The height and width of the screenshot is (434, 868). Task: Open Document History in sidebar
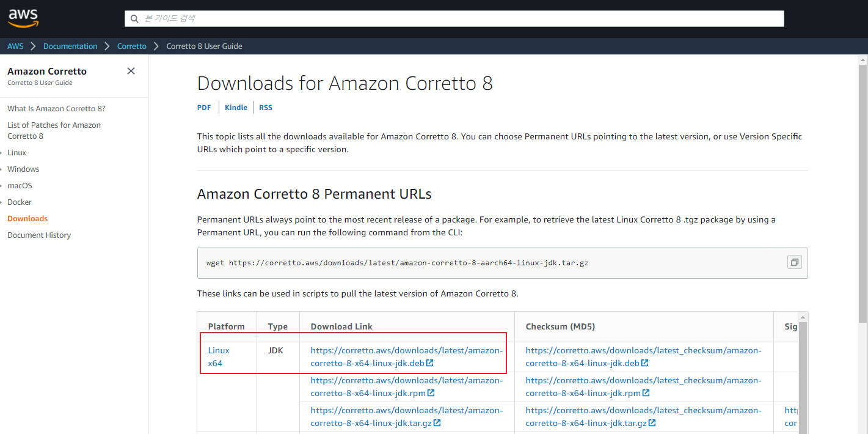39,235
